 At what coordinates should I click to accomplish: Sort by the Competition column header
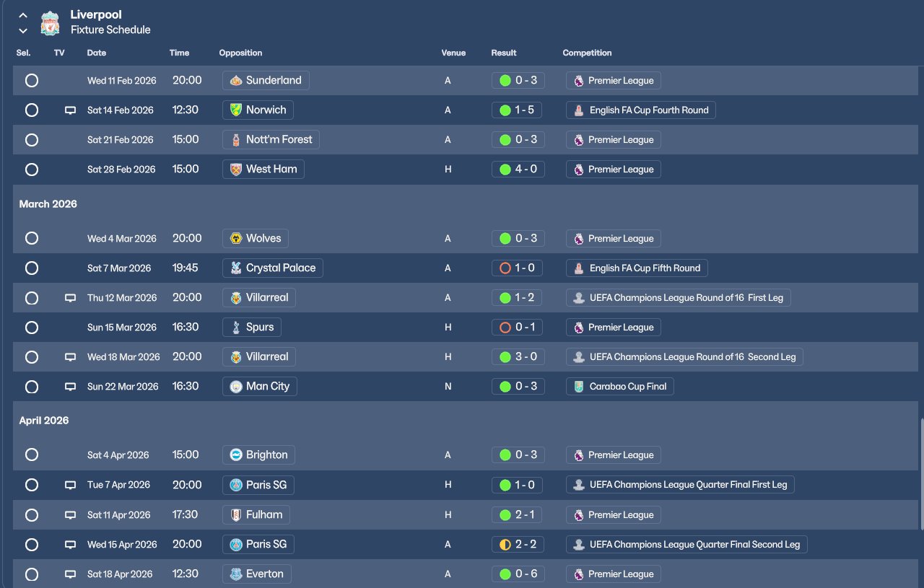(x=587, y=53)
